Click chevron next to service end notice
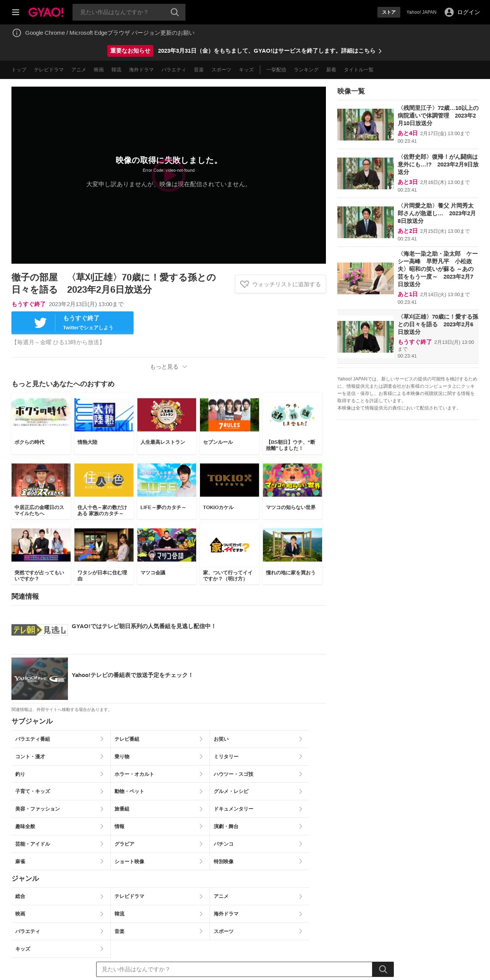Image resolution: width=490 pixels, height=980 pixels. coord(380,51)
